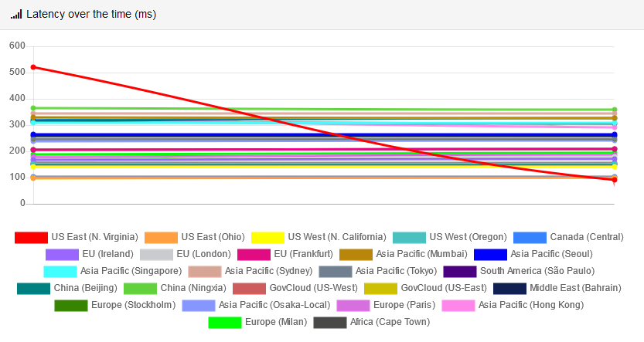Click the 100 y-axis label
The image size is (644, 342).
point(17,177)
